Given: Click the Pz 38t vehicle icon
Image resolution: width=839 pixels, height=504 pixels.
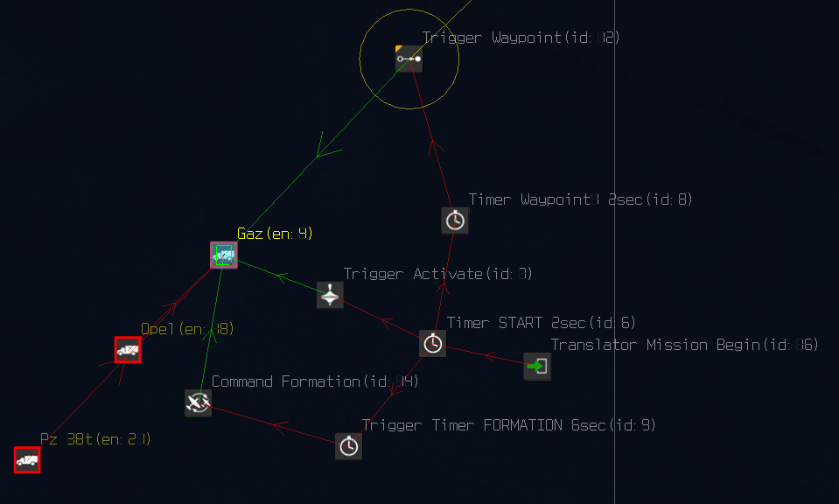Looking at the screenshot, I should (x=27, y=460).
